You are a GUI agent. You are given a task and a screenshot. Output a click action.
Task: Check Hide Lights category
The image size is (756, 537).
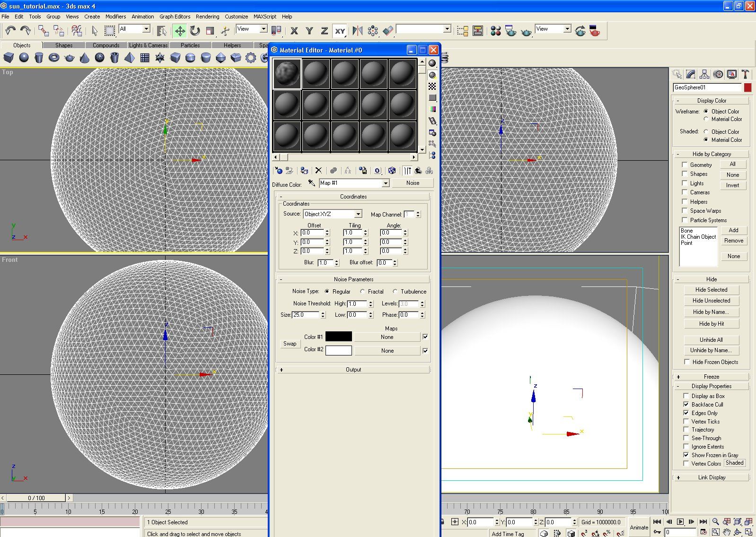point(685,183)
